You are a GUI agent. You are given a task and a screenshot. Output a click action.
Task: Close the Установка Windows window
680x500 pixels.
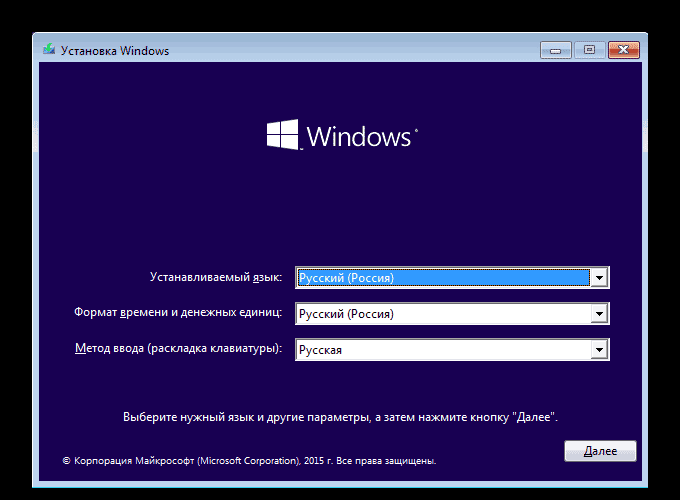(x=624, y=50)
